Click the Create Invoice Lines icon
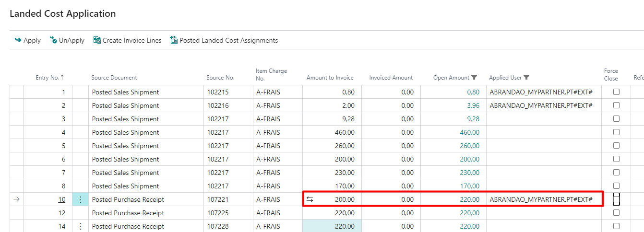This screenshot has width=644, height=232. [97, 41]
